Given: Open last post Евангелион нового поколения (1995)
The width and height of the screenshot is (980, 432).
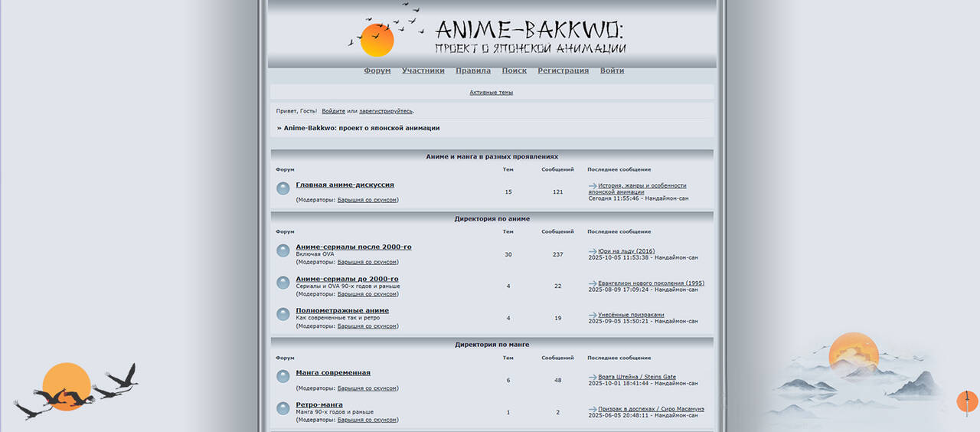Looking at the screenshot, I should tap(651, 283).
